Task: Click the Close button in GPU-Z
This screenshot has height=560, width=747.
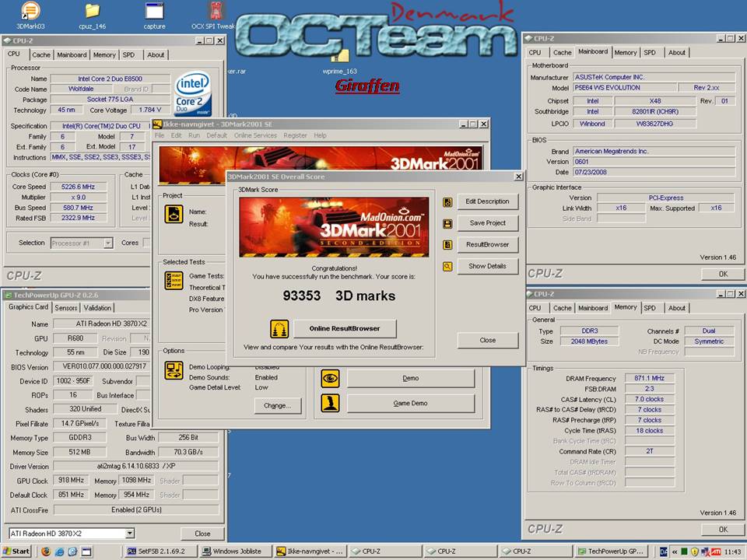Action: [202, 534]
